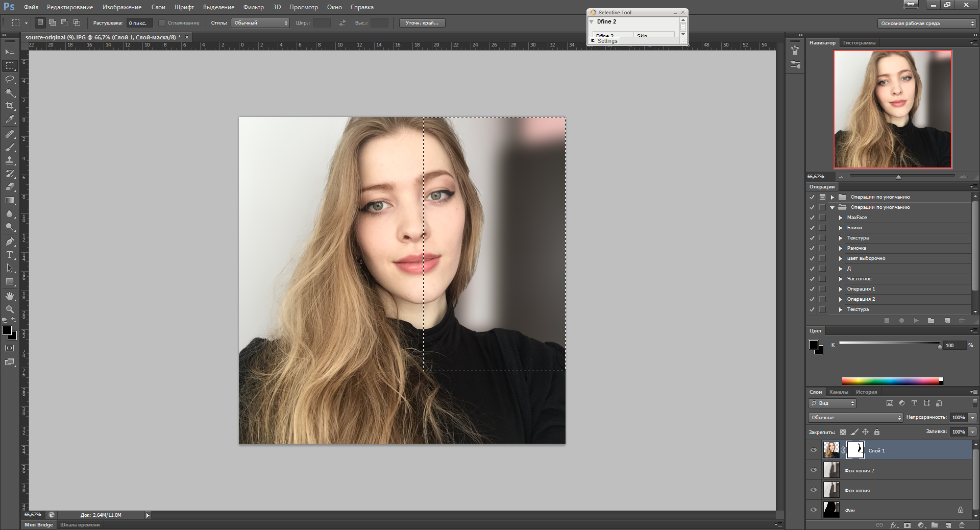Screen dimensions: 980x530
Task: Select the Brush tool
Action: coord(10,147)
